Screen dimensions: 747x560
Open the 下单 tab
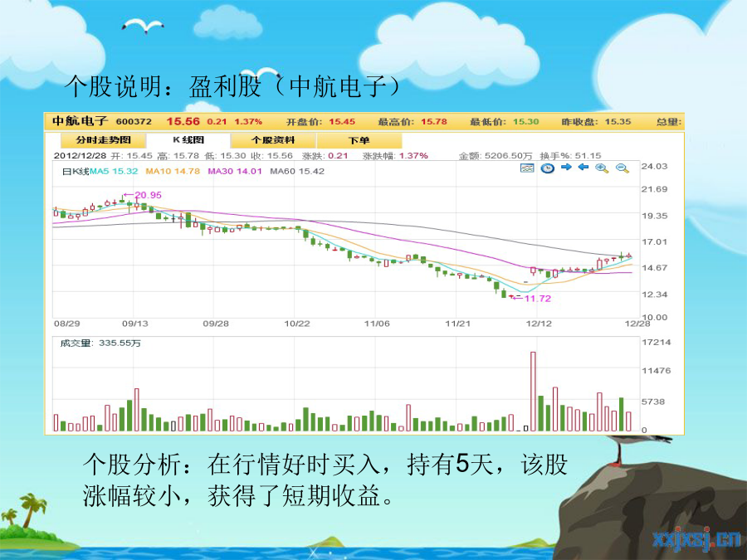pyautogui.click(x=359, y=140)
